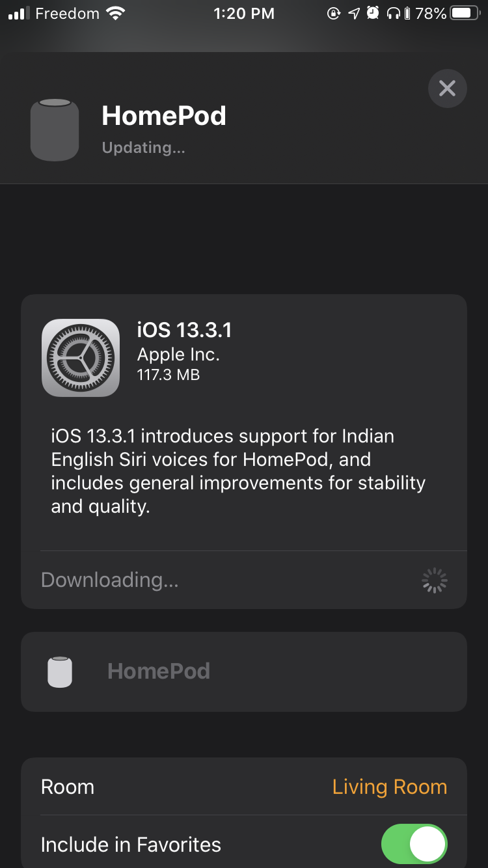Open the Room selection row
488x868 pixels.
[x=244, y=786]
